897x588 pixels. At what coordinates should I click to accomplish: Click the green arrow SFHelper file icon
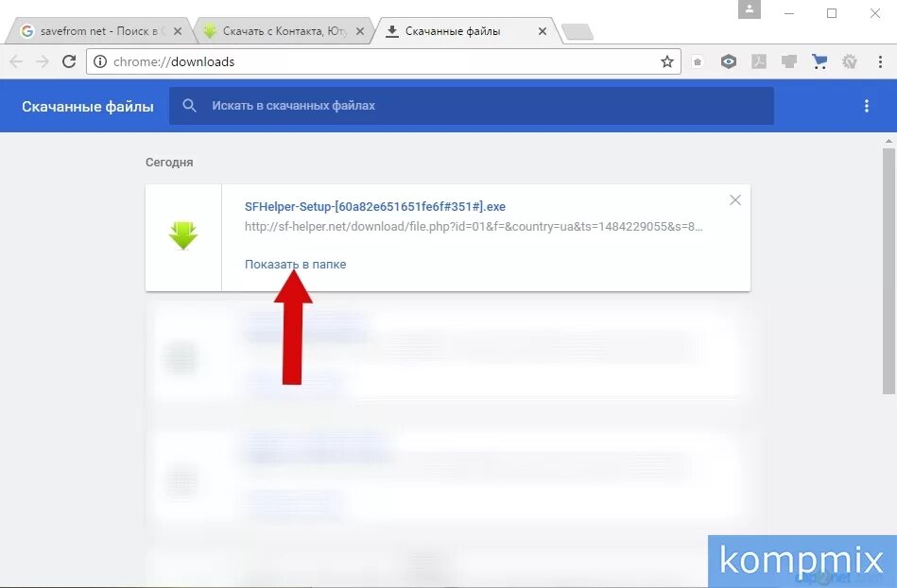pyautogui.click(x=183, y=235)
